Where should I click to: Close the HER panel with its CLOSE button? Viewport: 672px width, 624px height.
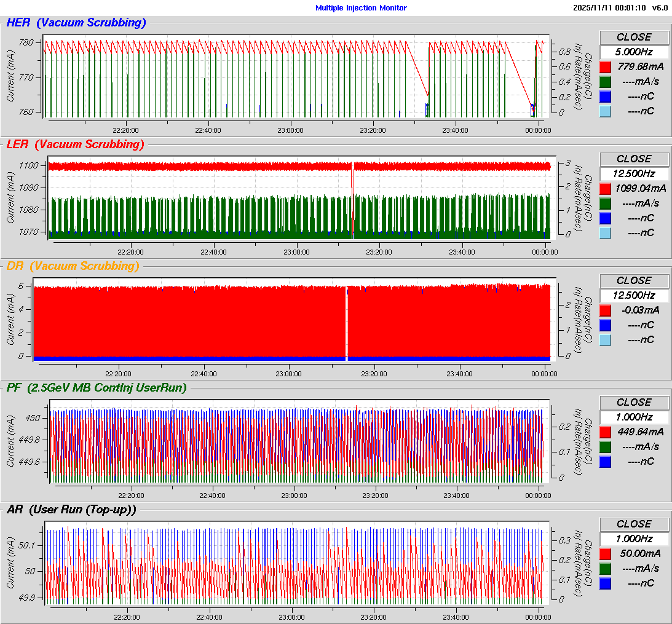coord(634,38)
